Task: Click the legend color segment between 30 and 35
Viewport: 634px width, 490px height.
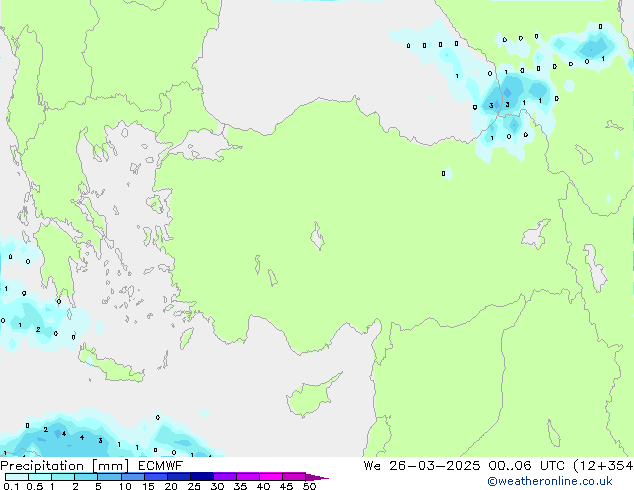Action: (225, 477)
